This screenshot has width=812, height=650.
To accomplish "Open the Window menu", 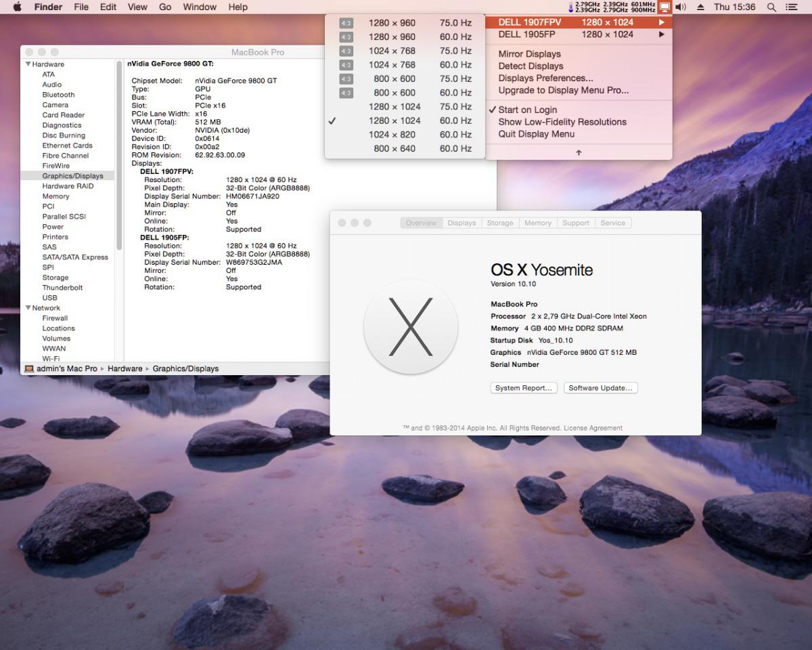I will click(x=200, y=7).
